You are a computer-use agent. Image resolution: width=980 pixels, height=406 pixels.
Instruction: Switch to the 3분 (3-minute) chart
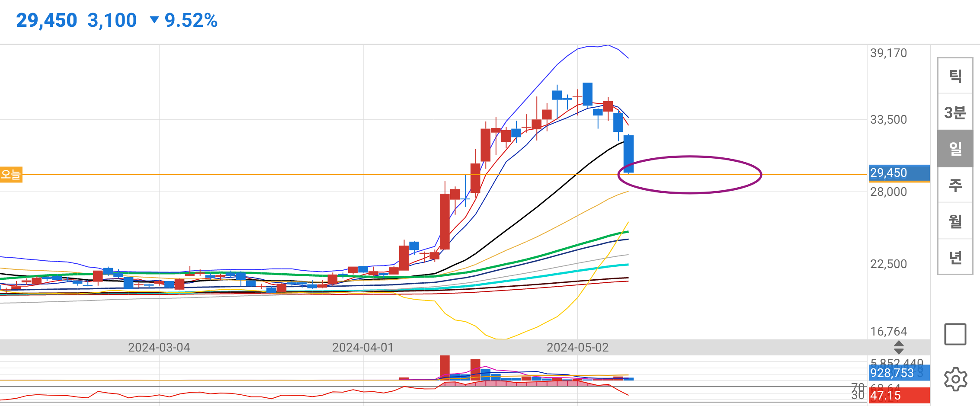[955, 112]
